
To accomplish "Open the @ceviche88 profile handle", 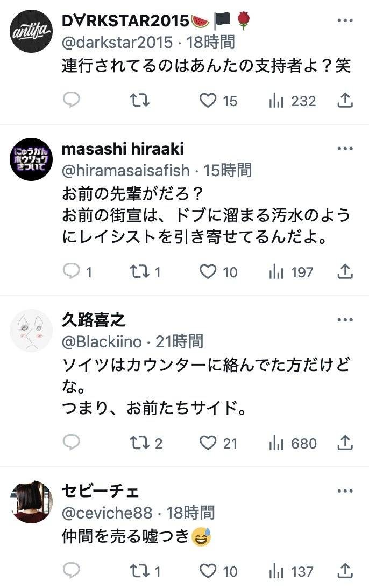I will point(107,512).
